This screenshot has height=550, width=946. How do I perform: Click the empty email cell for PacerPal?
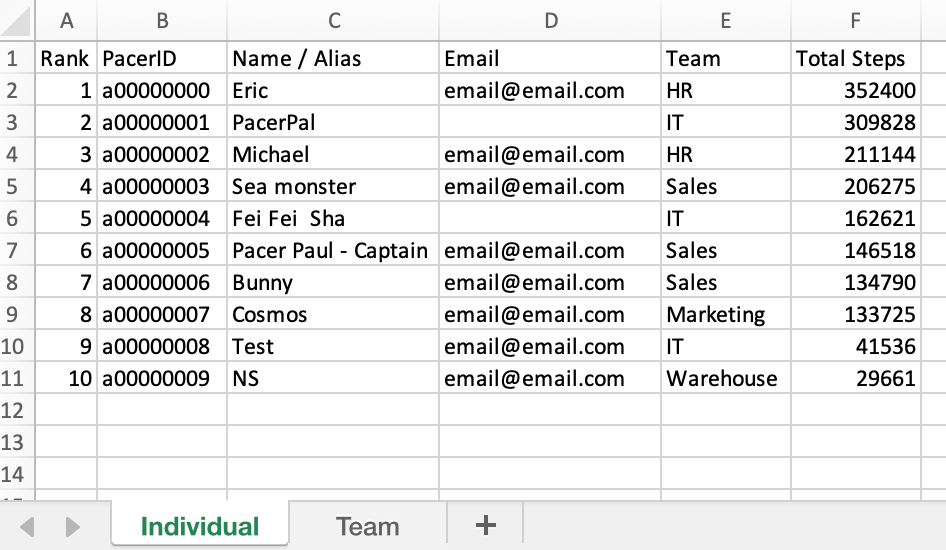point(550,122)
